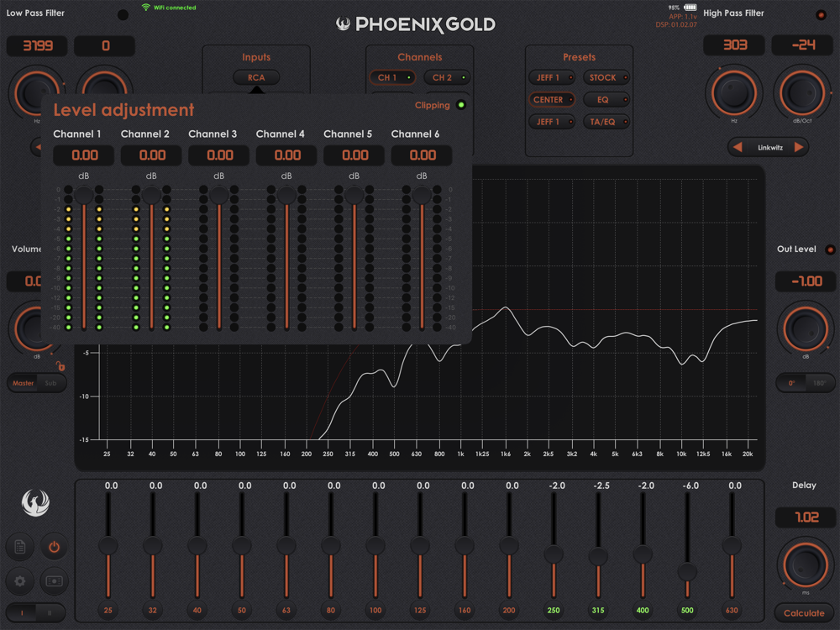
Task: Click the low pass slope value 0
Action: click(104, 45)
